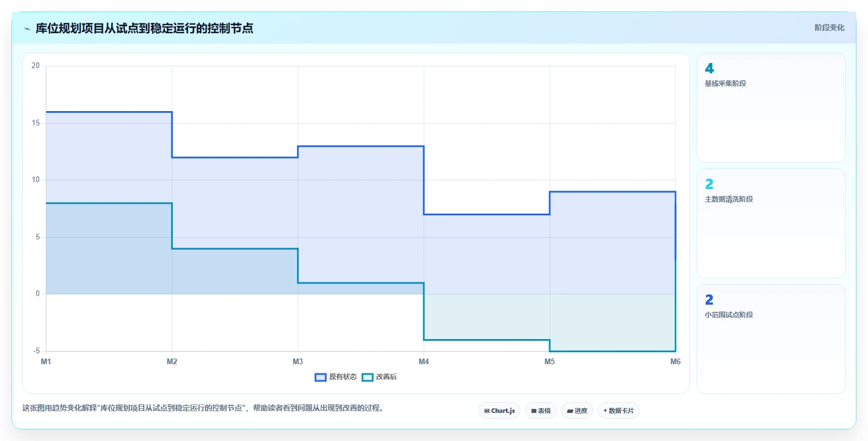This screenshot has width=868, height=441.
Task: Toggle the 原有状态 legend swatch
Action: pyautogui.click(x=321, y=377)
